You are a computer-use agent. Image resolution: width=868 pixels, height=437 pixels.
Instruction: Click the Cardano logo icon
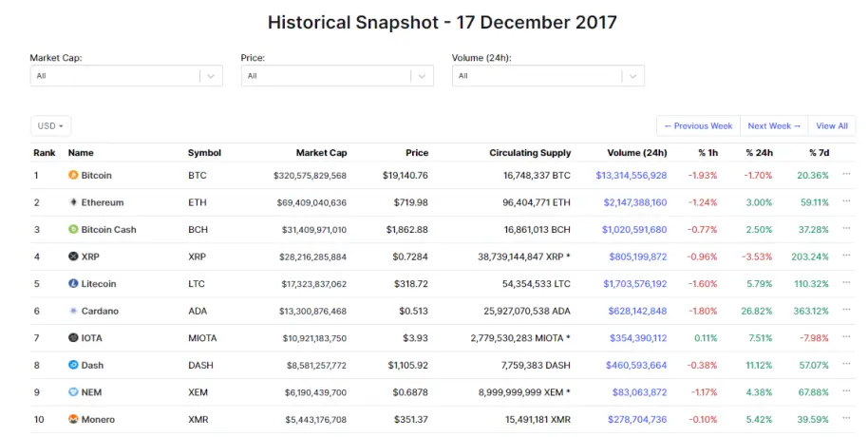click(73, 311)
